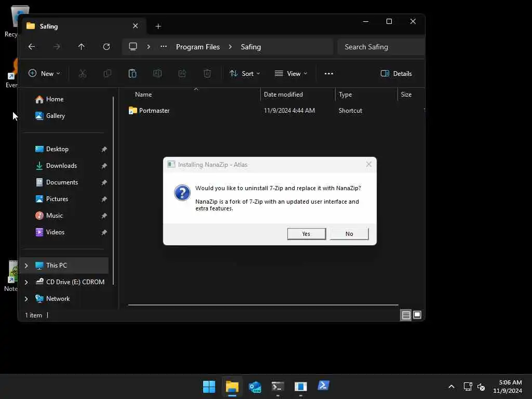Expand chevron after the monitor icon in address bar
Image resolution: width=532 pixels, height=399 pixels.
pyautogui.click(x=148, y=47)
